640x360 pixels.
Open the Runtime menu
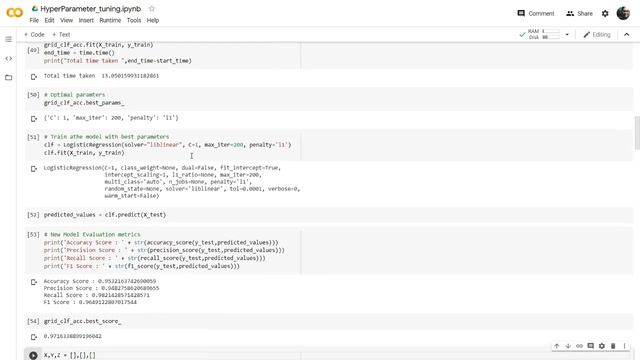110,20
